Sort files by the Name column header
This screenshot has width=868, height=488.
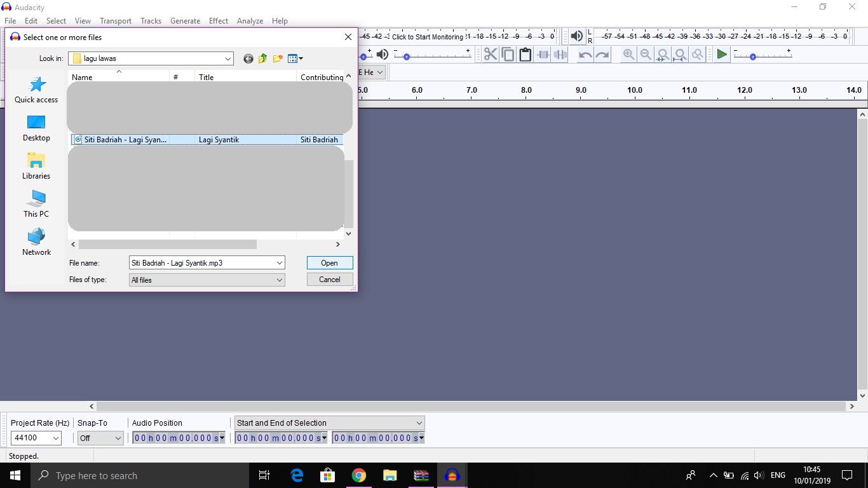(x=118, y=77)
